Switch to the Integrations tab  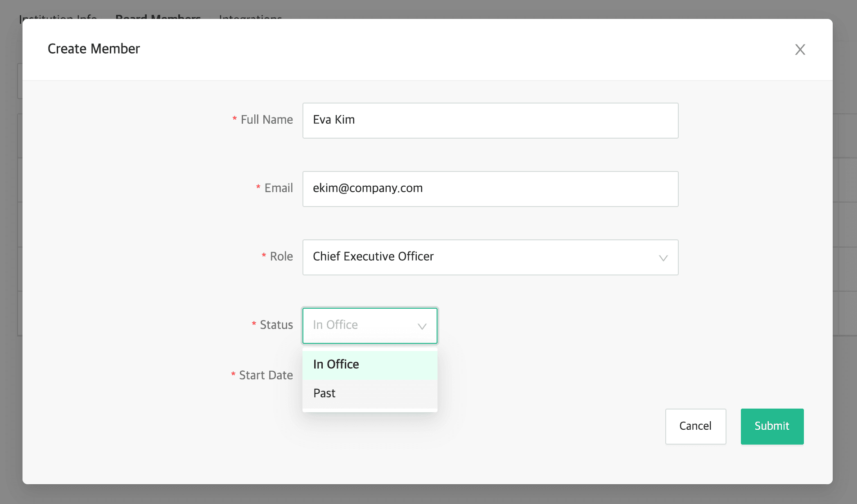click(250, 18)
